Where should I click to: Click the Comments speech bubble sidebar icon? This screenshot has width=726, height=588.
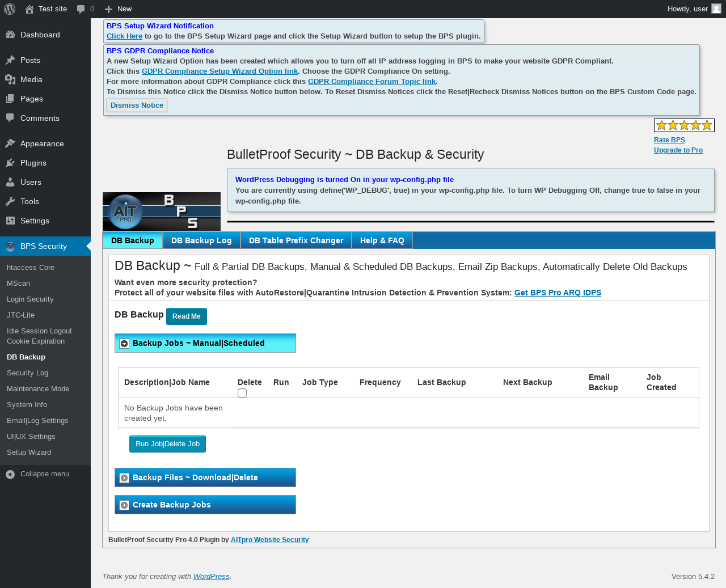click(10, 118)
